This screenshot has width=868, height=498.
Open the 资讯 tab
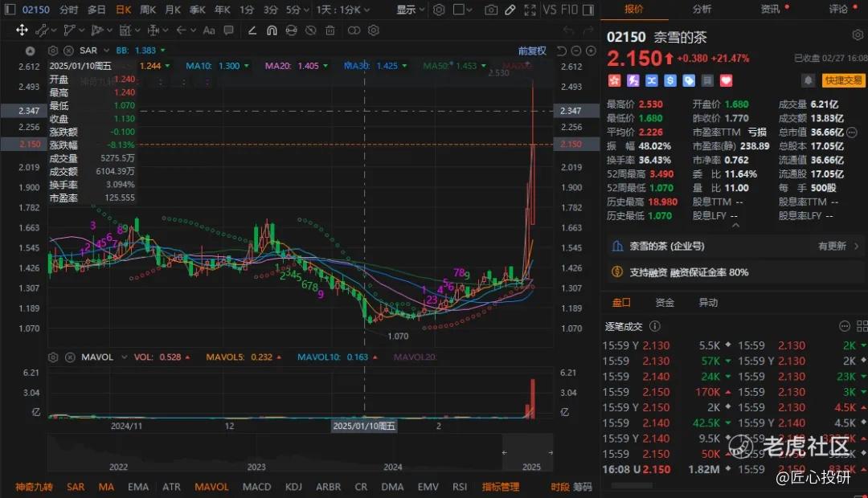(x=770, y=10)
